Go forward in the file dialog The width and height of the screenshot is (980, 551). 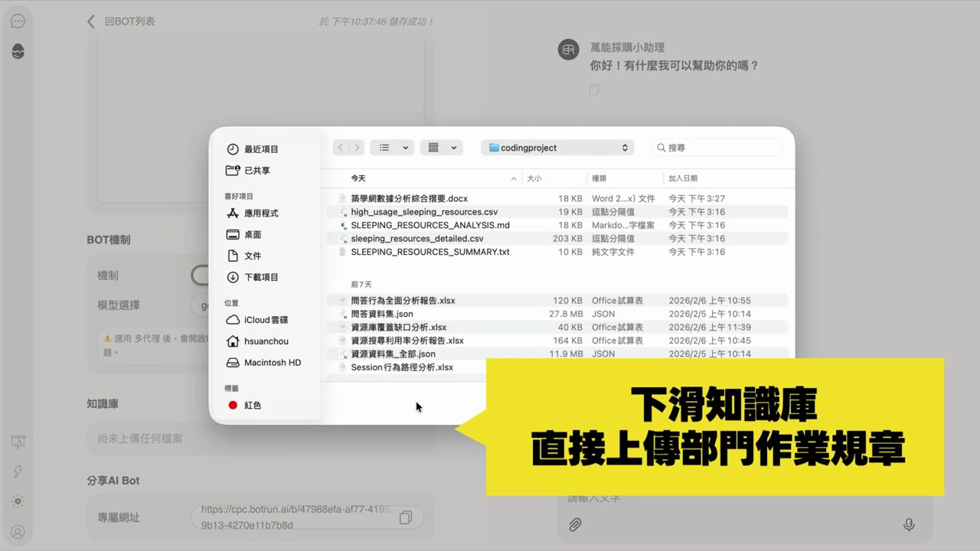(x=356, y=148)
